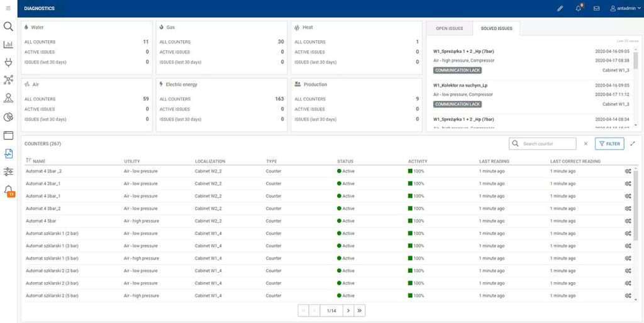The height and width of the screenshot is (323, 644).
Task: Open the antadmin user menu
Action: pos(626,8)
